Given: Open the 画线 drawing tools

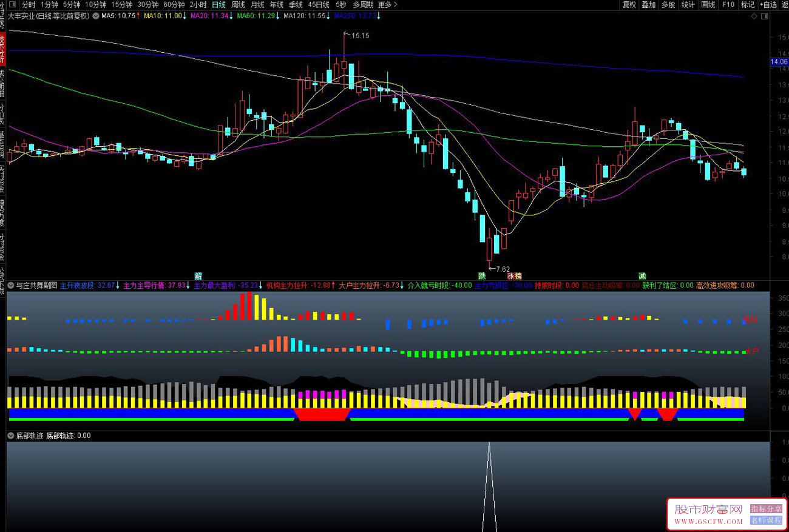Looking at the screenshot, I should click(708, 5).
